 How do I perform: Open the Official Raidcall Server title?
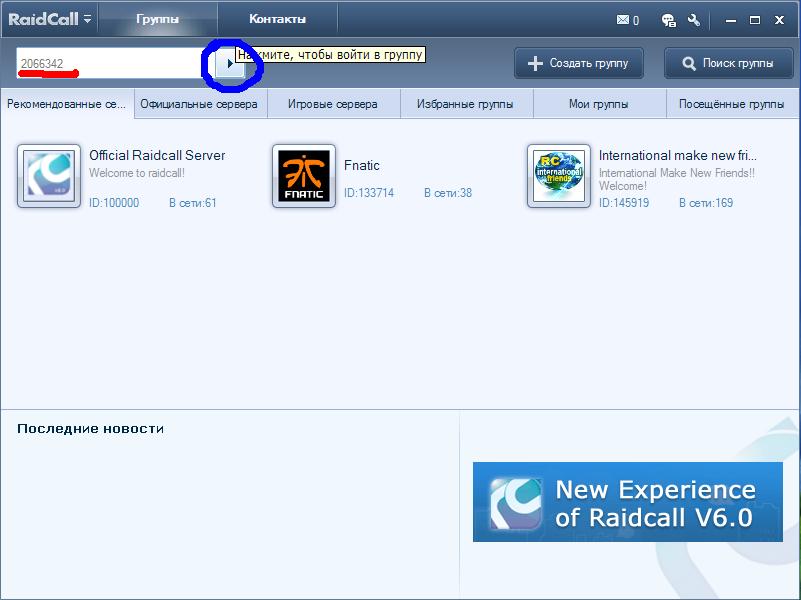tap(157, 155)
